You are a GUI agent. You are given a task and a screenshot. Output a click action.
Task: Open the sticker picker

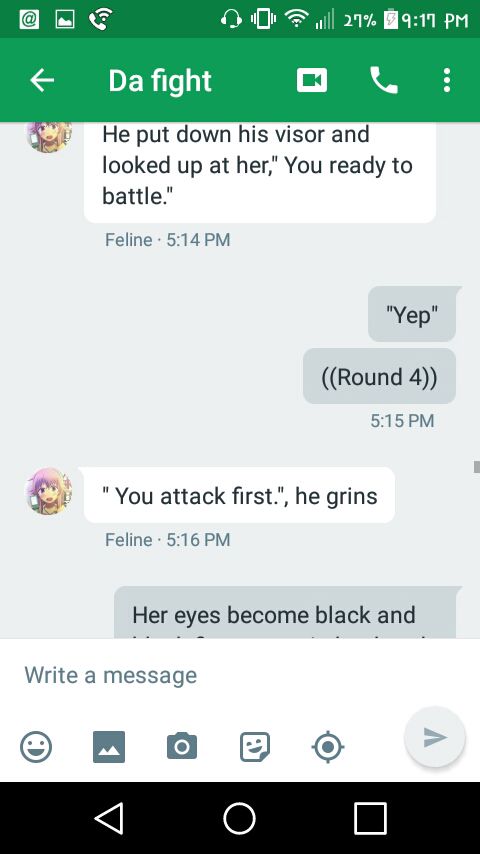(254, 746)
